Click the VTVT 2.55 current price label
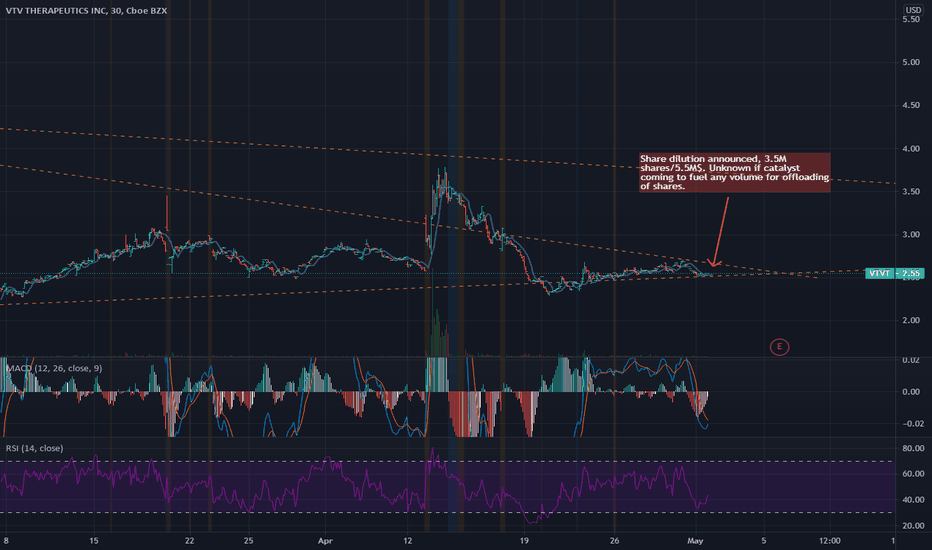Image resolution: width=932 pixels, height=550 pixels. pyautogui.click(x=895, y=274)
